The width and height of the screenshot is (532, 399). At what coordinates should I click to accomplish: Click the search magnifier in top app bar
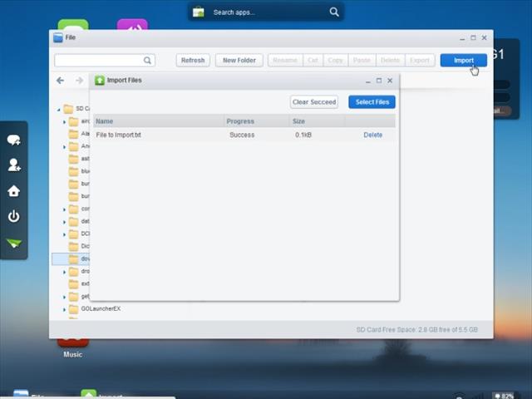coord(334,12)
